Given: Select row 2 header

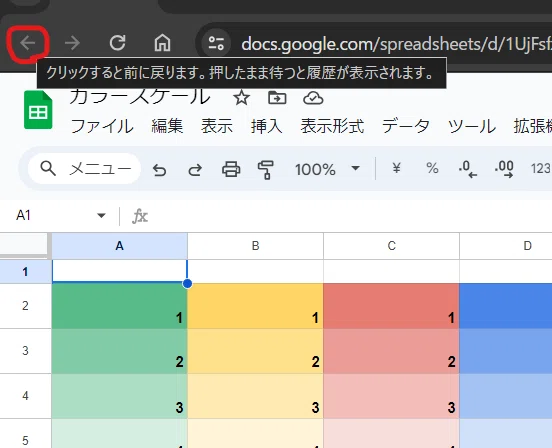Looking at the screenshot, I should pos(25,306).
